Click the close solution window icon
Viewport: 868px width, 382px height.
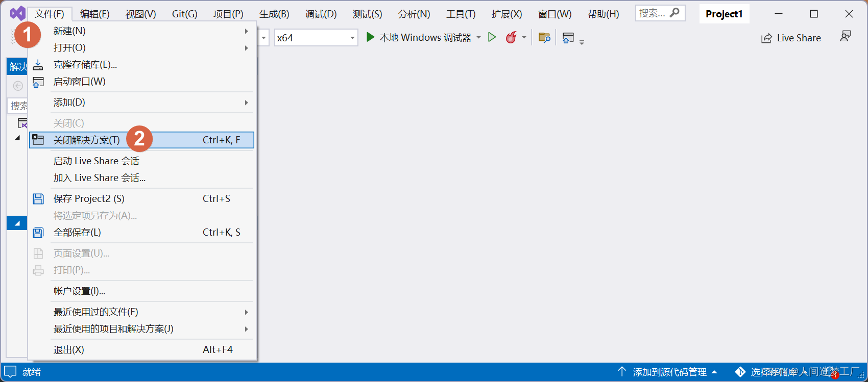point(38,140)
